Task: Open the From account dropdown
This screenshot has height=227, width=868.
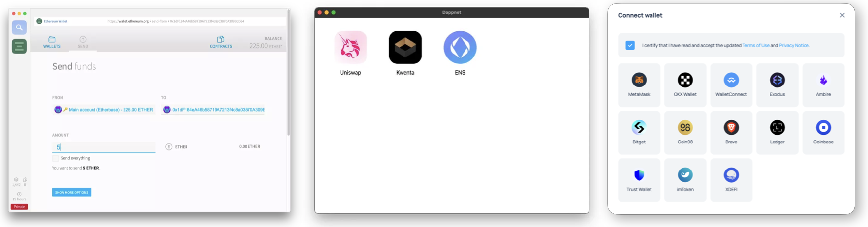Action: (104, 110)
